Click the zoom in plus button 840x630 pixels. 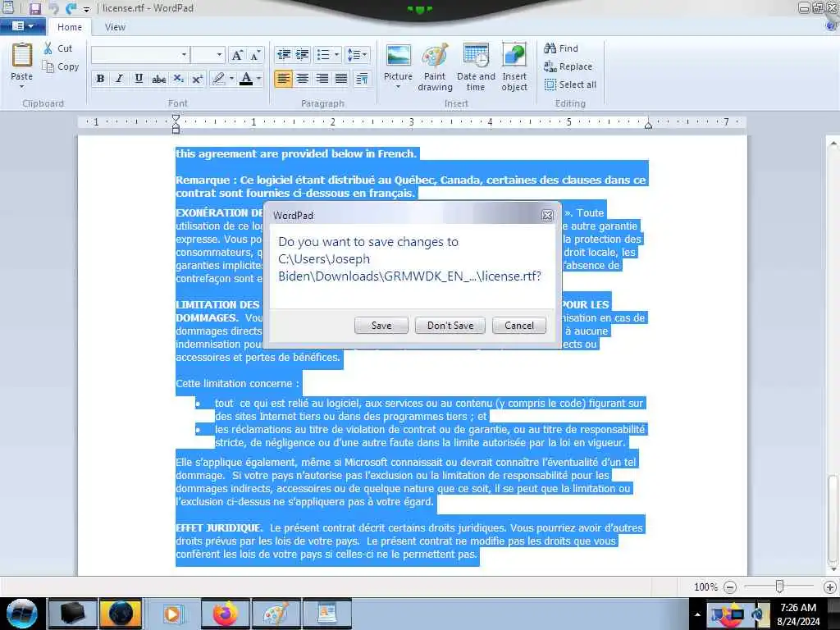(829, 587)
